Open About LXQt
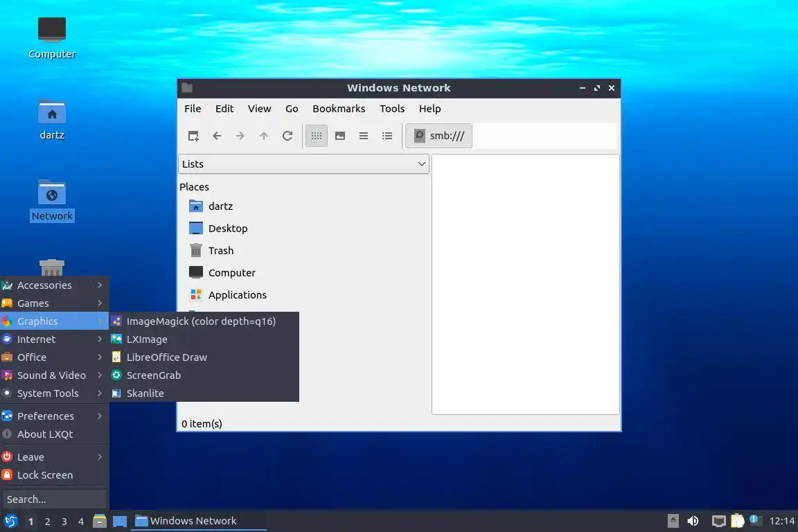Viewport: 798px width, 532px height. [x=55, y=434]
